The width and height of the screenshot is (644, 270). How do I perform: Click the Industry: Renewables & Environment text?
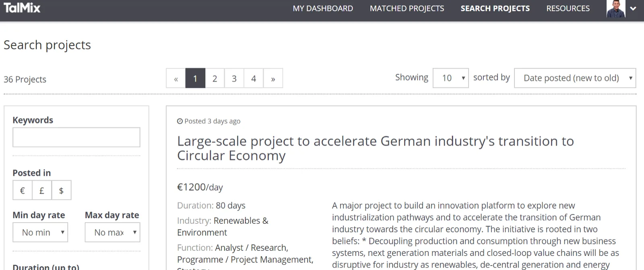(x=223, y=227)
